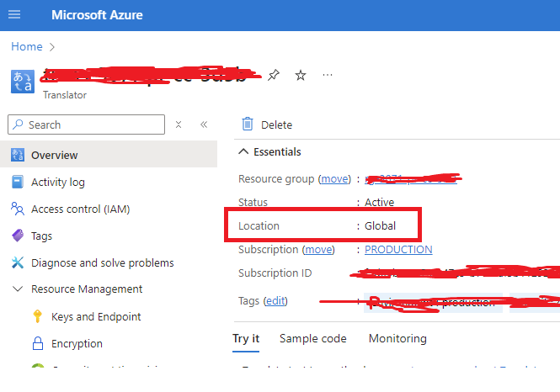Open Access control (IAM)
Image resolution: width=560 pixels, height=392 pixels.
pyautogui.click(x=80, y=209)
